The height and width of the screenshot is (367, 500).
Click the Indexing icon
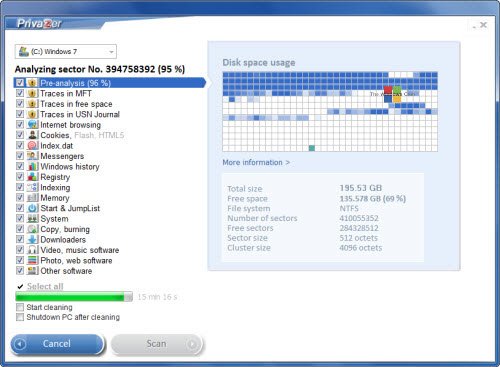point(32,187)
